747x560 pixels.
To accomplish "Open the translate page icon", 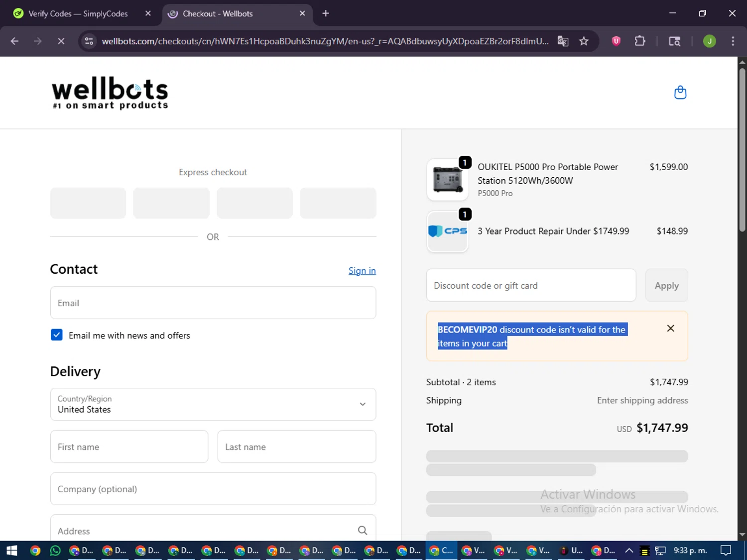I will tap(563, 41).
